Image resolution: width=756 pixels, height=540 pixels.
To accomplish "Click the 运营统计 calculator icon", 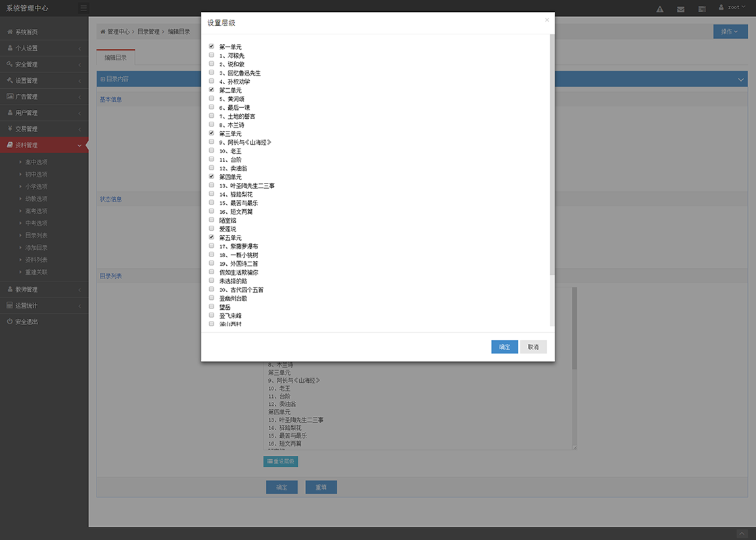I will (10, 306).
